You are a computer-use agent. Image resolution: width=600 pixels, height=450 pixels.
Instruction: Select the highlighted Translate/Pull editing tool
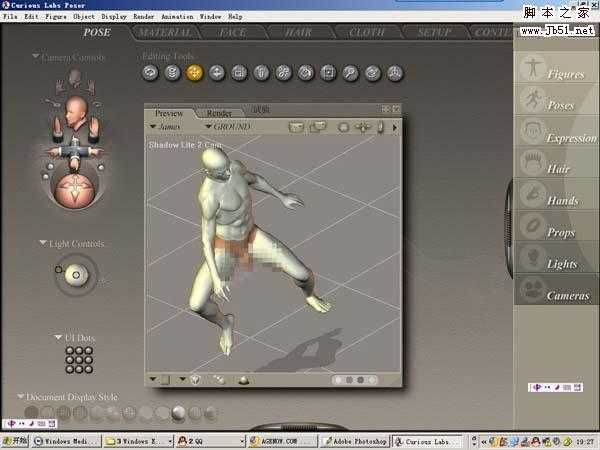pyautogui.click(x=194, y=72)
